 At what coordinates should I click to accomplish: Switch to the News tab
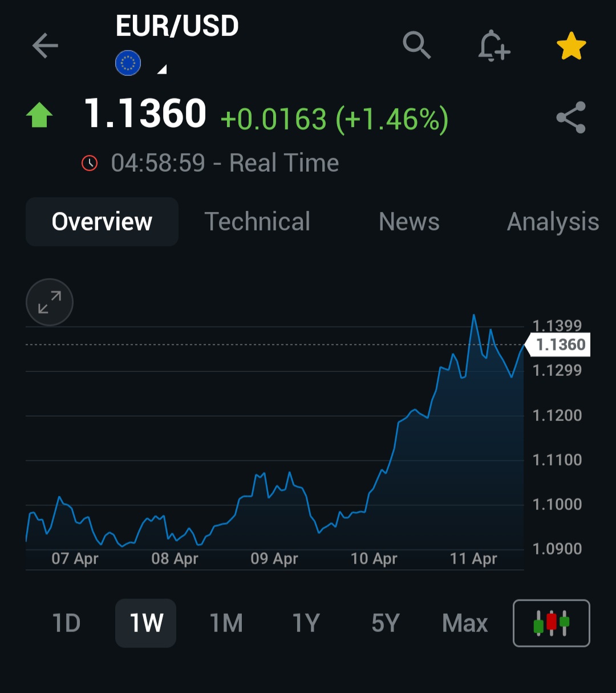click(x=409, y=222)
